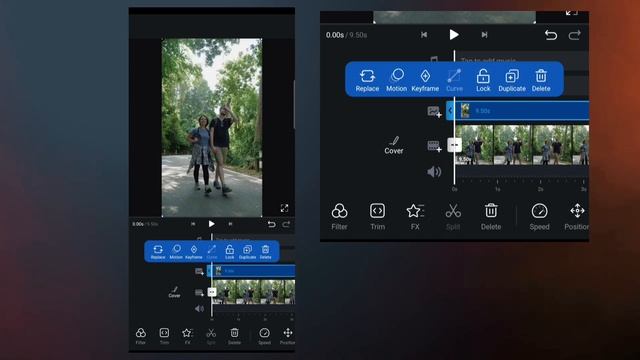This screenshot has height=360, width=640.
Task: Open Position on the phone screen bottom bar
Action: pos(287,336)
